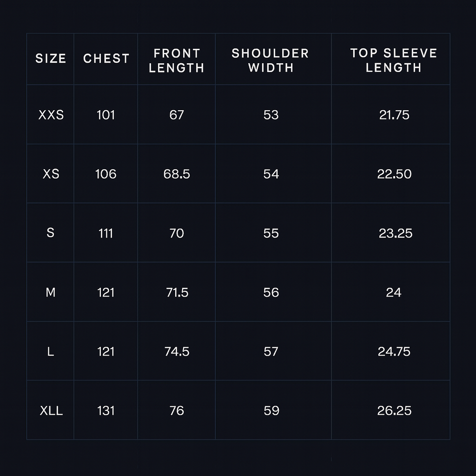Click the chest value 131
This screenshot has height=476, width=476.
(106, 411)
